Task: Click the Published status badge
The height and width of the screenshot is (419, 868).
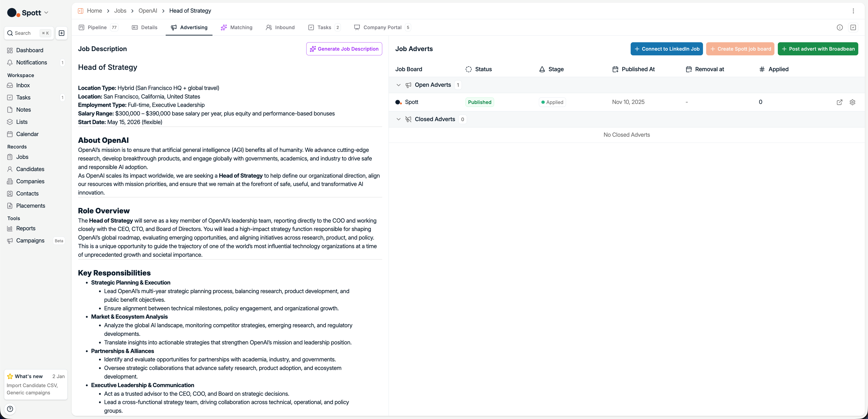Action: (x=479, y=102)
